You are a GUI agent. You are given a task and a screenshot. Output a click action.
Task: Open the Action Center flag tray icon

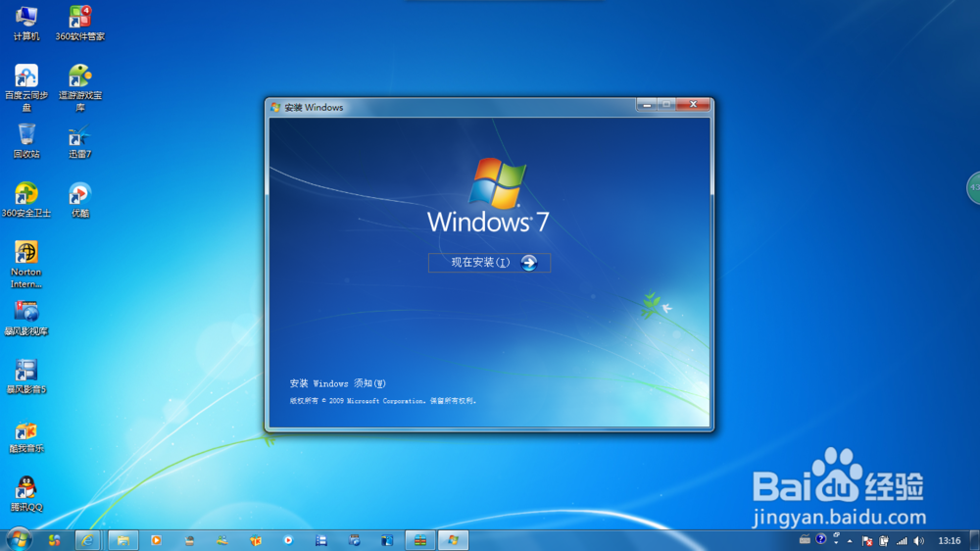pyautogui.click(x=867, y=541)
